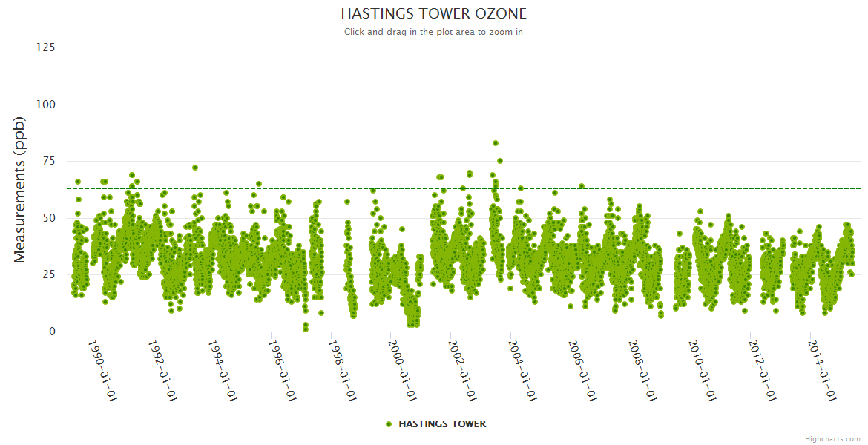Click the 2006-01-01 x-axis label
This screenshot has width=868, height=445.
pyautogui.click(x=583, y=370)
